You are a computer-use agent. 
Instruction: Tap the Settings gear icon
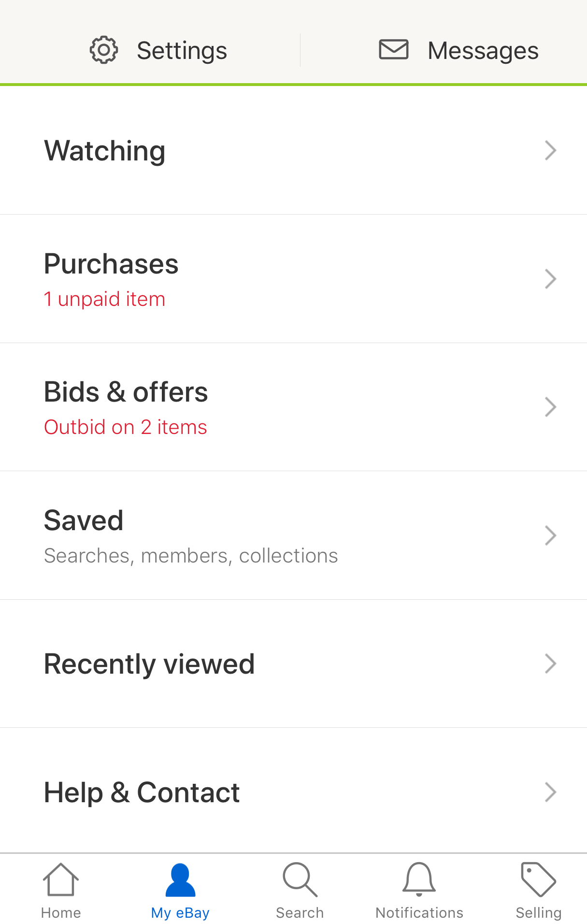(104, 50)
